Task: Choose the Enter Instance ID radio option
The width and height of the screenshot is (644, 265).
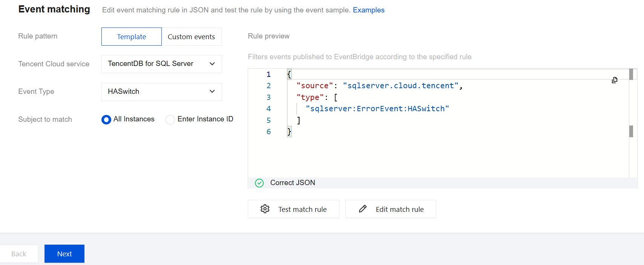Action: (x=170, y=119)
